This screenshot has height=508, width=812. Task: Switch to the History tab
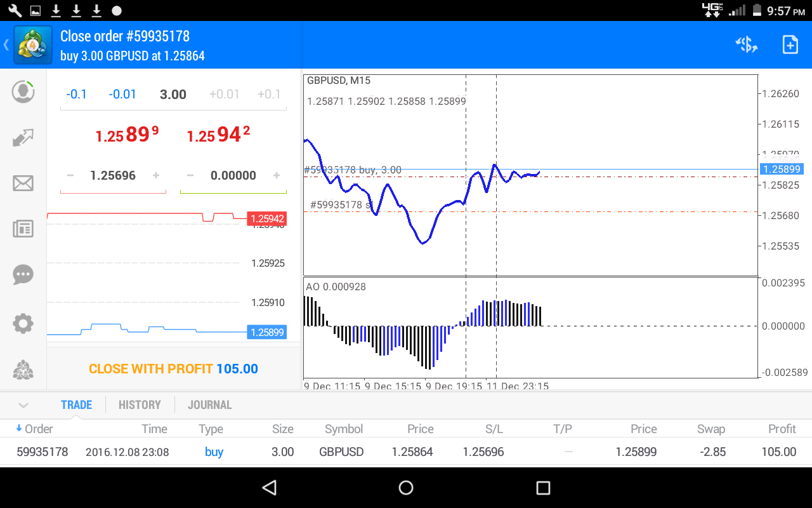[139, 404]
